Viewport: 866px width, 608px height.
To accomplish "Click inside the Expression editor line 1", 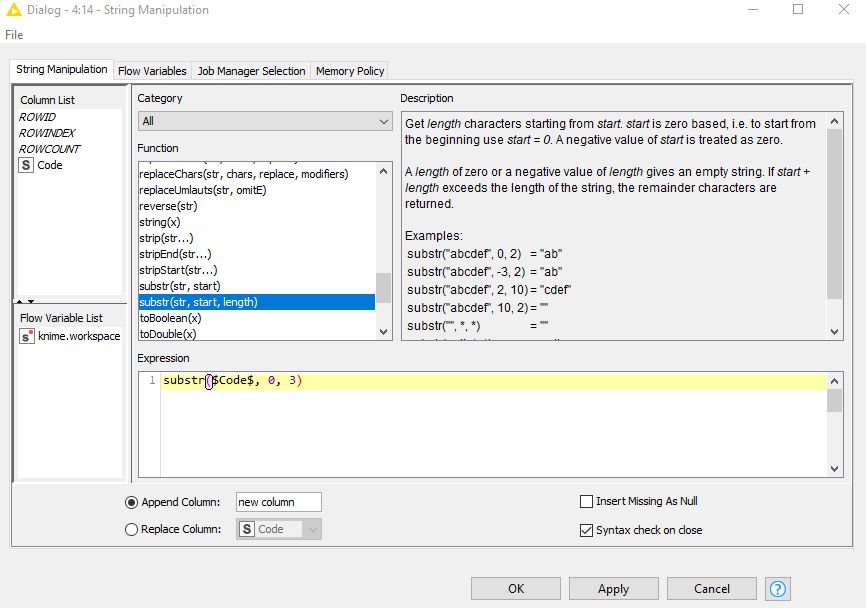I will [x=494, y=381].
